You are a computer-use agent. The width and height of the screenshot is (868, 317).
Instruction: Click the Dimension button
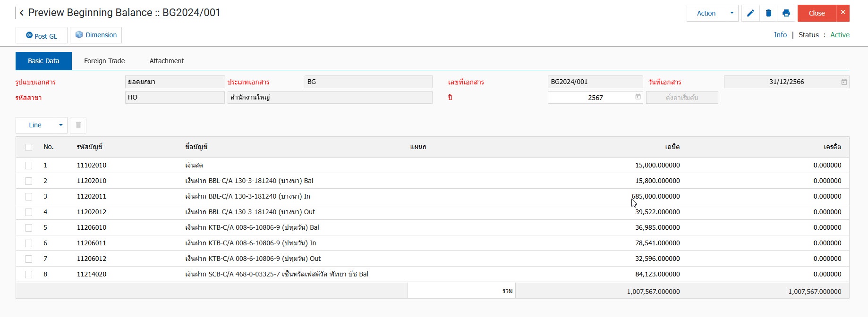pyautogui.click(x=96, y=35)
